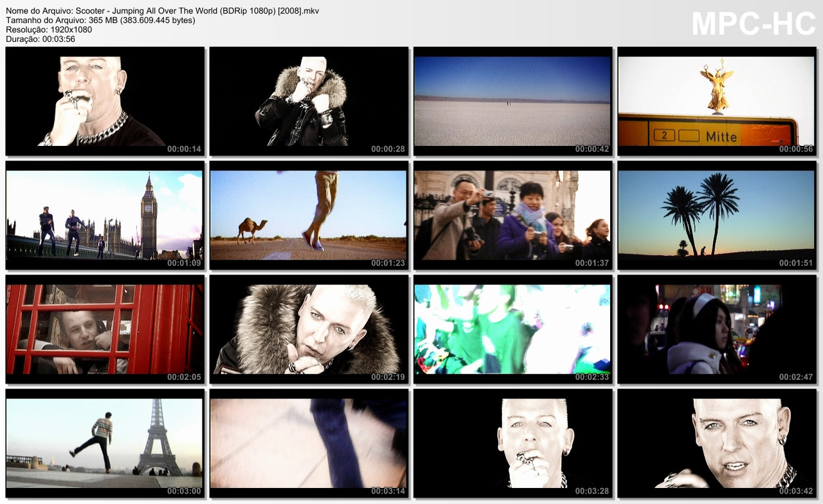Select the Big Ben bridge scene at 00:01:09
Screen dimensions: 823x504
(x=105, y=215)
